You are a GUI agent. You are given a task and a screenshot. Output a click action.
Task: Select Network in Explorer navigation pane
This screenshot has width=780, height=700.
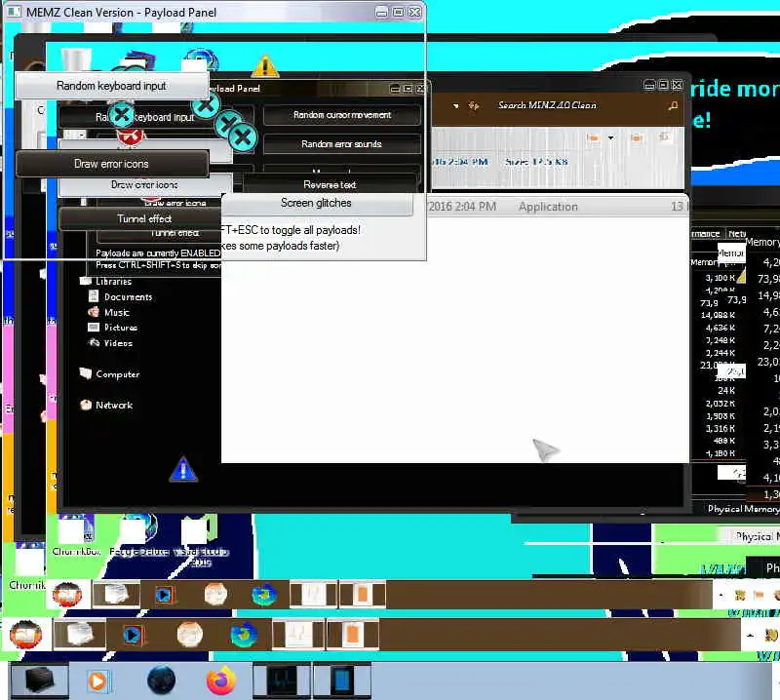(x=114, y=405)
